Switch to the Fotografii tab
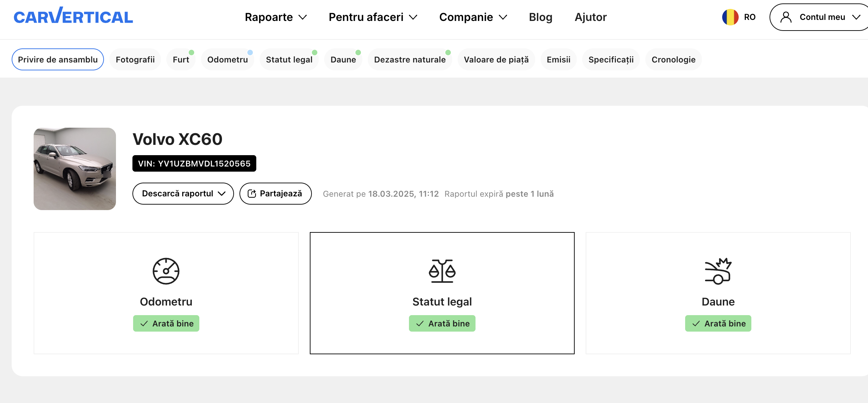The height and width of the screenshot is (403, 868). click(x=135, y=59)
